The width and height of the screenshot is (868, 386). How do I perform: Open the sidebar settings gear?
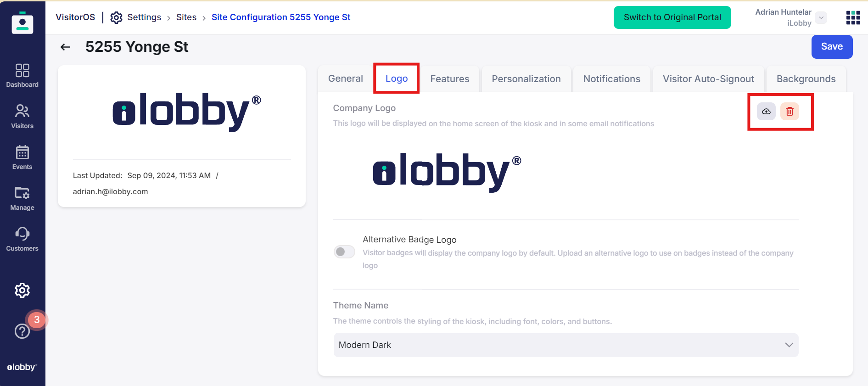tap(22, 290)
